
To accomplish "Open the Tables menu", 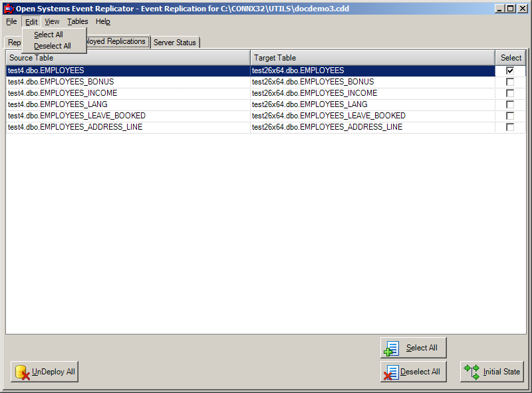I will point(77,21).
